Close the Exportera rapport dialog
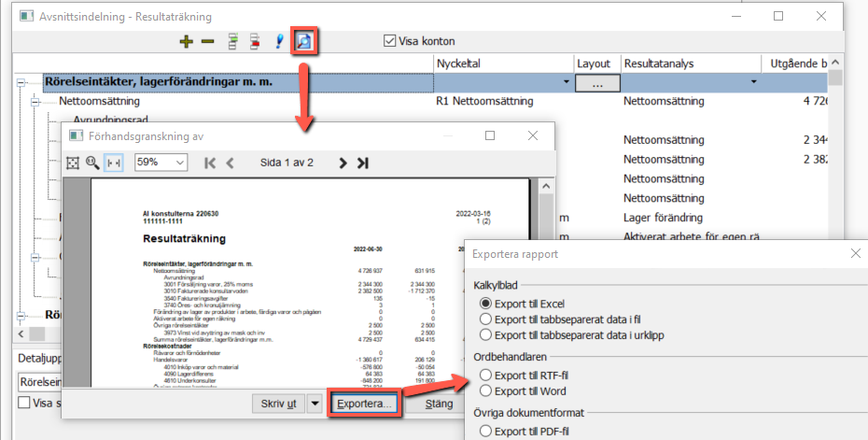 pos(856,253)
